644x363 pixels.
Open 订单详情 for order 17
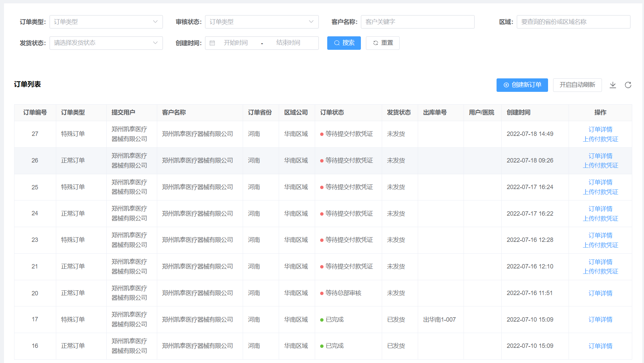pyautogui.click(x=600, y=320)
